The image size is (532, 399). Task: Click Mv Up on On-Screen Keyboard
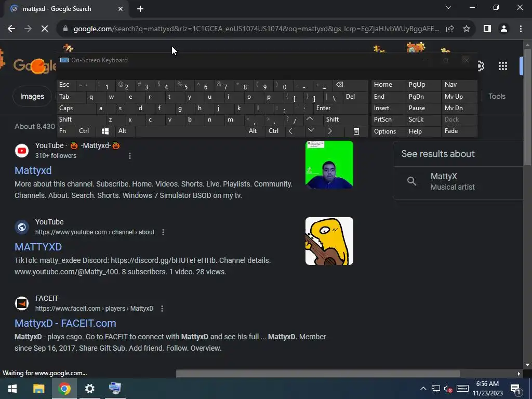click(459, 97)
